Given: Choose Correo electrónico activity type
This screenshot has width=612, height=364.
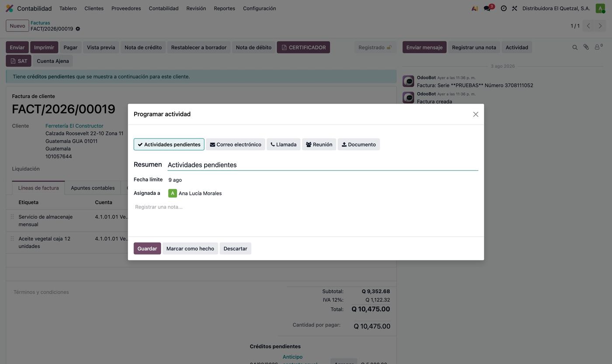Looking at the screenshot, I should 236,145.
